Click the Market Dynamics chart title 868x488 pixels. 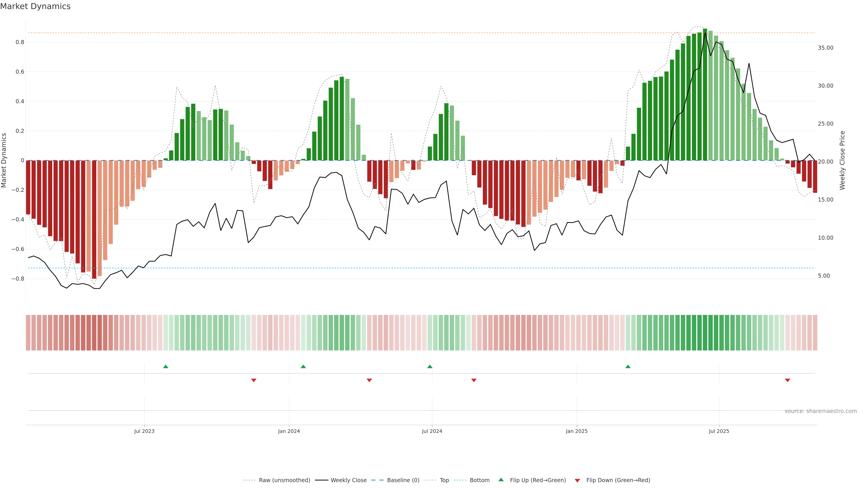pyautogui.click(x=35, y=6)
